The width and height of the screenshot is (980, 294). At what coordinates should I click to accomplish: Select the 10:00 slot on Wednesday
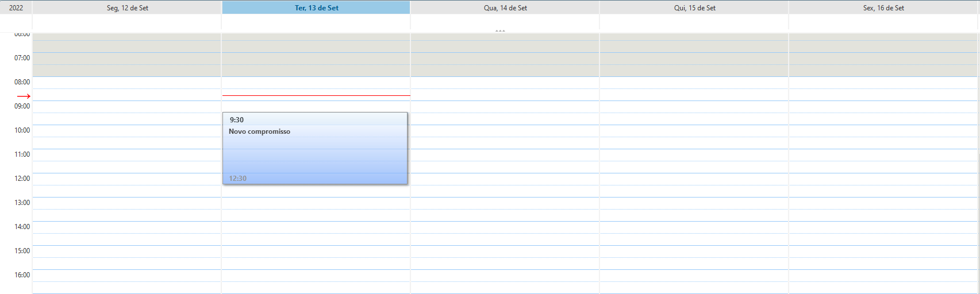point(505,131)
